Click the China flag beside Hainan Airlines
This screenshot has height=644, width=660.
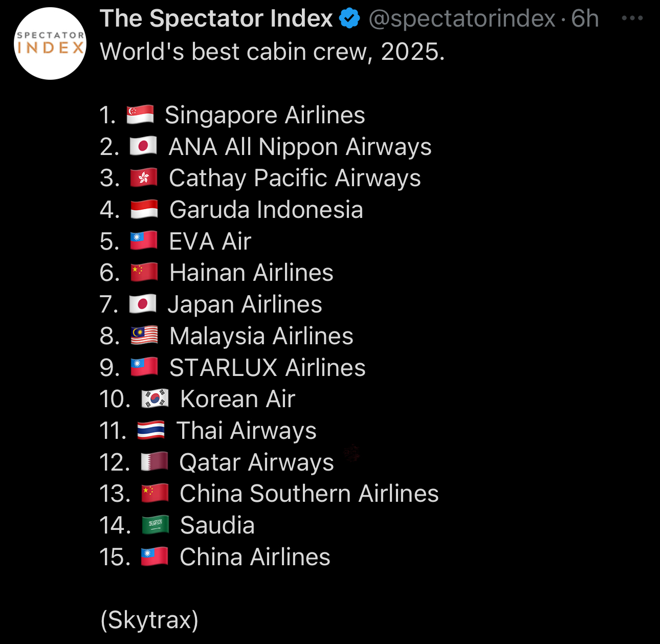pos(144,273)
